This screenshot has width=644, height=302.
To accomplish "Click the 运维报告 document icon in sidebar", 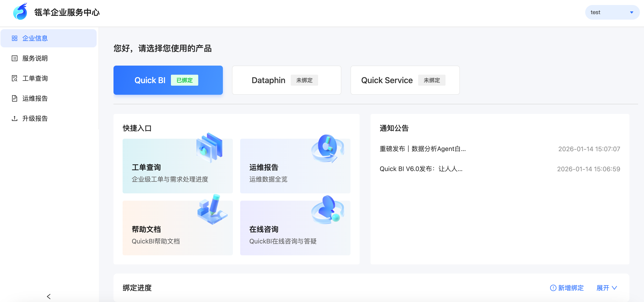I will click(x=15, y=98).
